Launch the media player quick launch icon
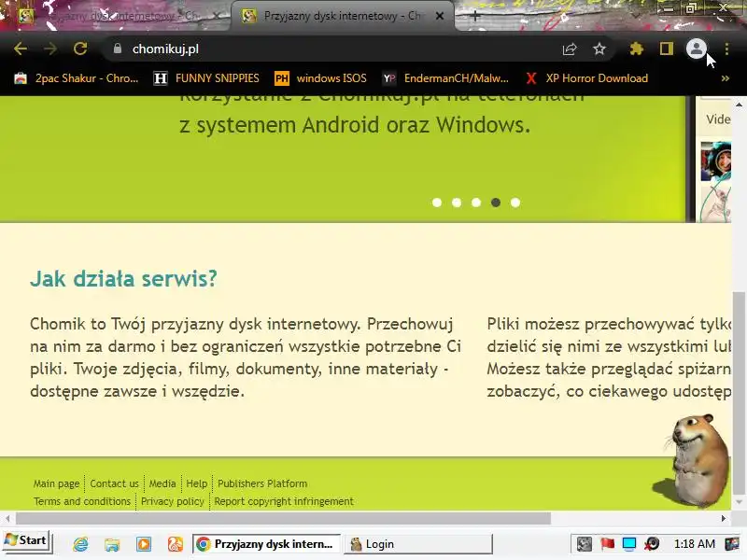 pyautogui.click(x=144, y=544)
